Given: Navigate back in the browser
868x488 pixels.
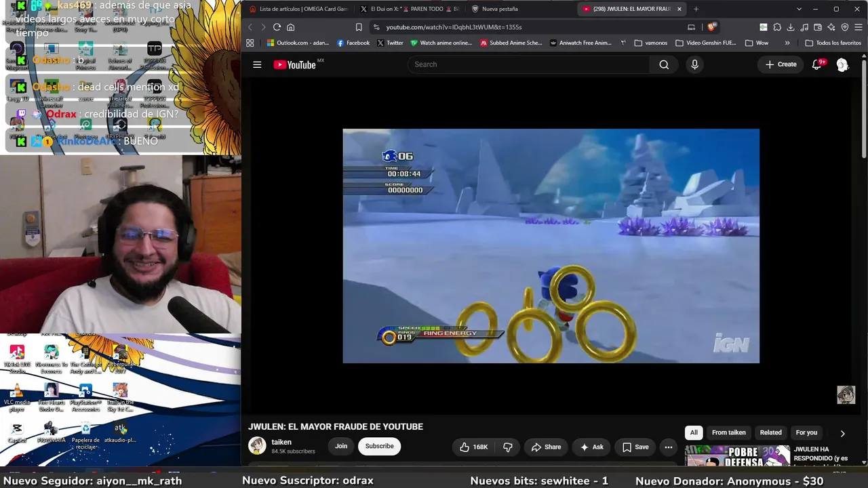Looking at the screenshot, I should click(250, 27).
